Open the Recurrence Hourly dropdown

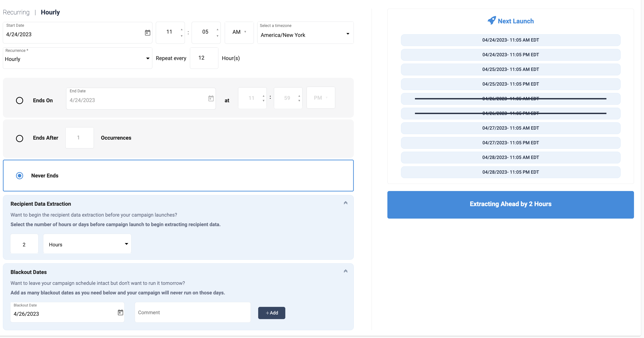[x=78, y=58]
